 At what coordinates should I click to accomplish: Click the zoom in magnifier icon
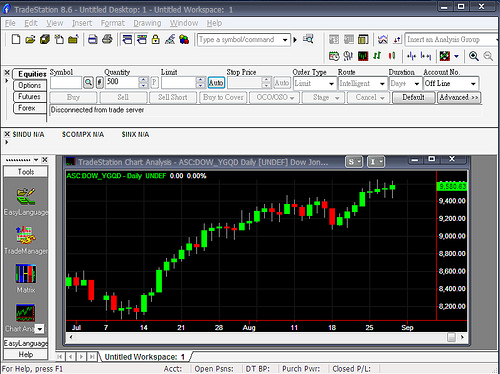click(474, 56)
